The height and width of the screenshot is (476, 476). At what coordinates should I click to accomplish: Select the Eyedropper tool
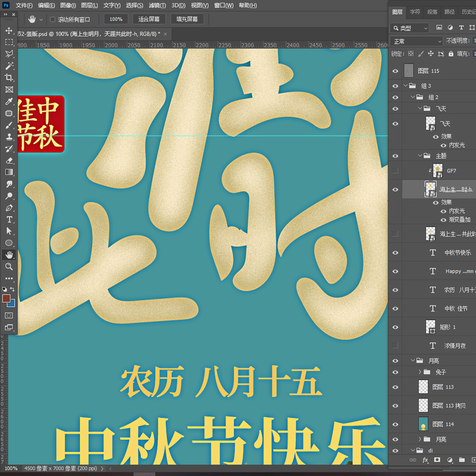click(x=9, y=102)
